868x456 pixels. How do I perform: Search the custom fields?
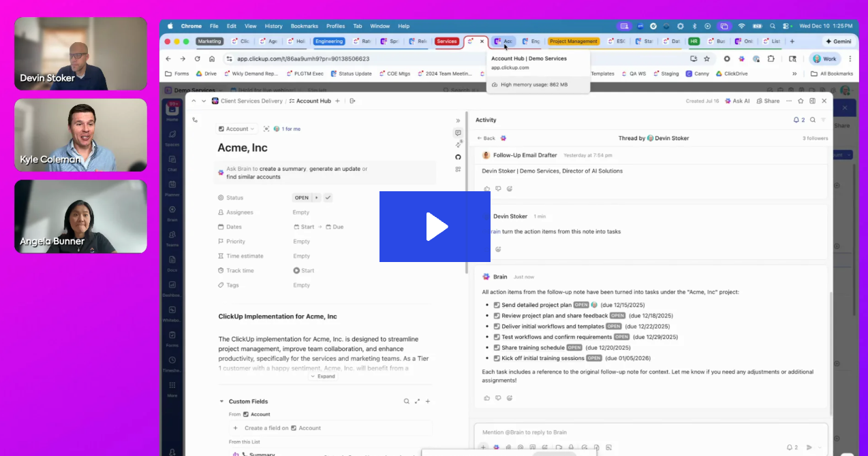click(x=407, y=402)
